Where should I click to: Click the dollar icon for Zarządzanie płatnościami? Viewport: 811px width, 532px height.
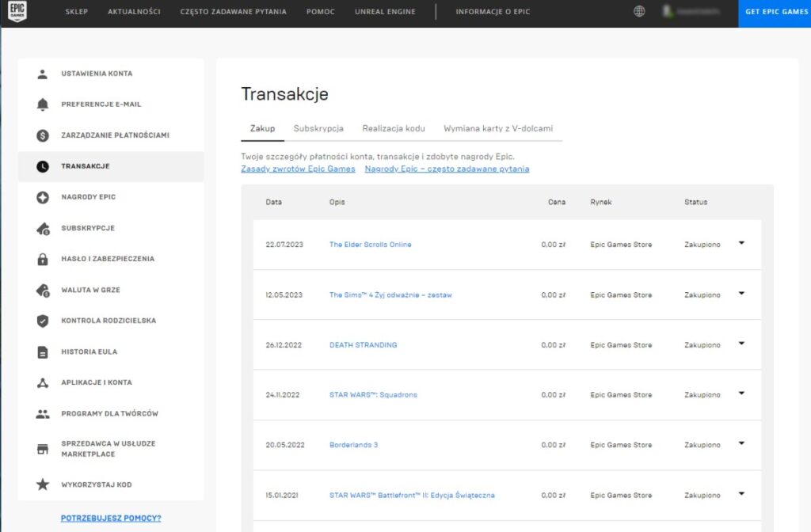[43, 135]
